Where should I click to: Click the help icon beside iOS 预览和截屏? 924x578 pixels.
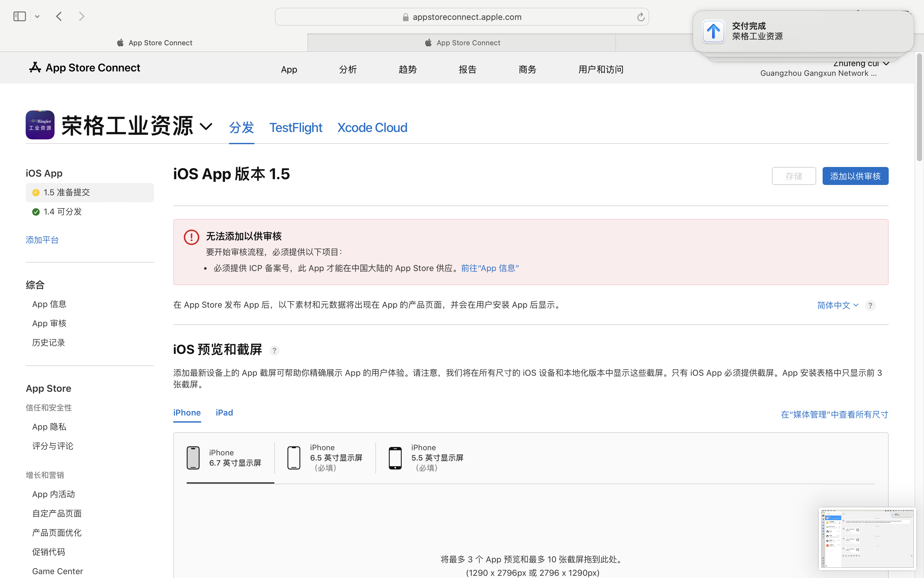point(274,351)
